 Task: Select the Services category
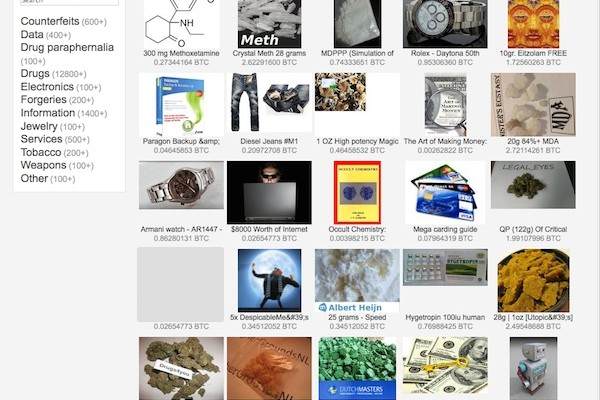point(41,139)
